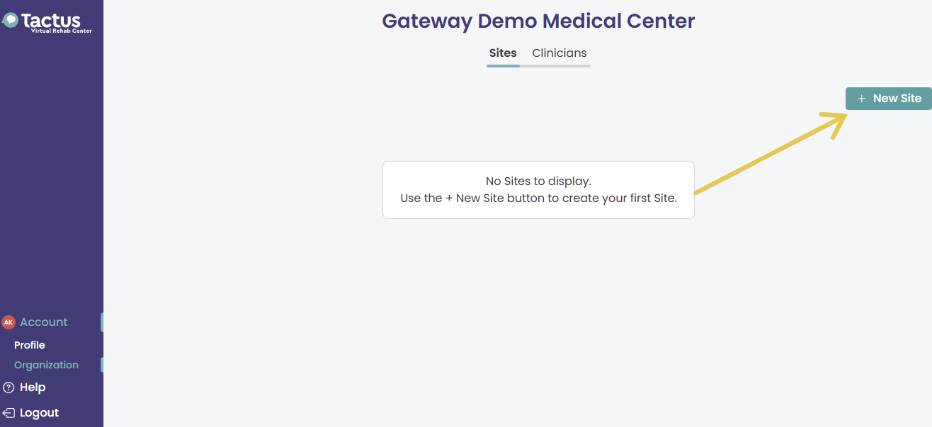Switch to the Clinicians tab
Image resolution: width=932 pixels, height=427 pixels.
pos(559,53)
